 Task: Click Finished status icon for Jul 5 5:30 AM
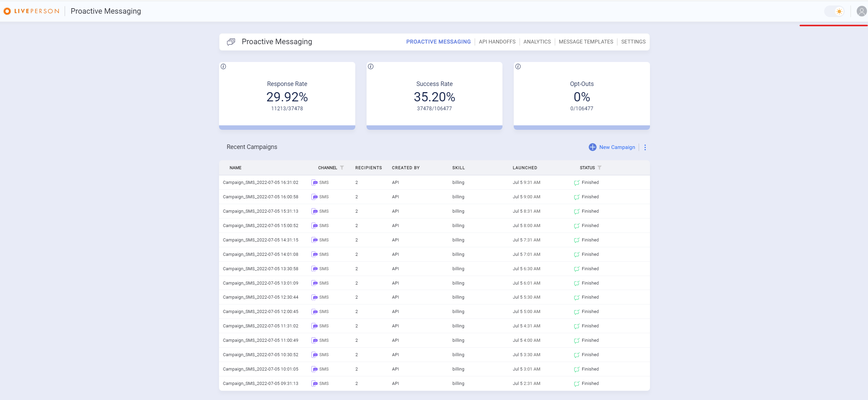(577, 297)
